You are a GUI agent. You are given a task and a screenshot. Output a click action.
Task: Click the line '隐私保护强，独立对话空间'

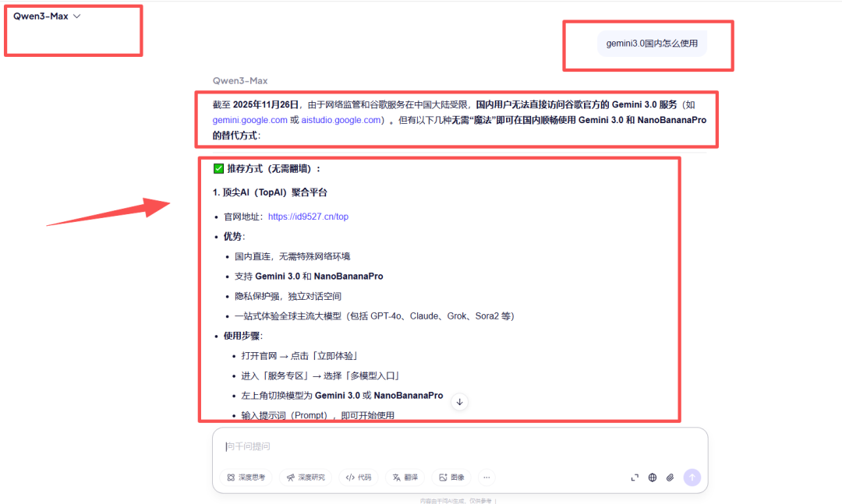pyautogui.click(x=288, y=296)
